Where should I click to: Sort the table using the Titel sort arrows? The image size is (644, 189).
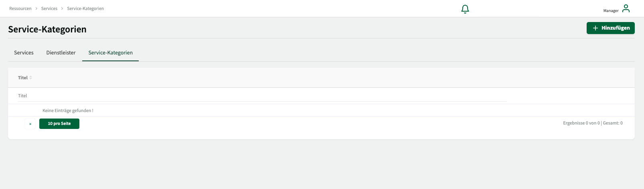coord(30,78)
